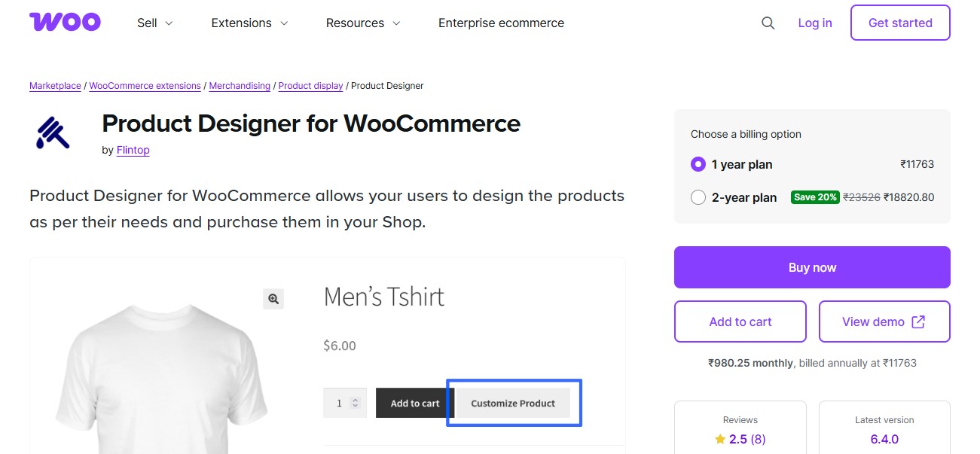Click the Product display breadcrumb link
Viewport: 980px width, 454px height.
(310, 85)
